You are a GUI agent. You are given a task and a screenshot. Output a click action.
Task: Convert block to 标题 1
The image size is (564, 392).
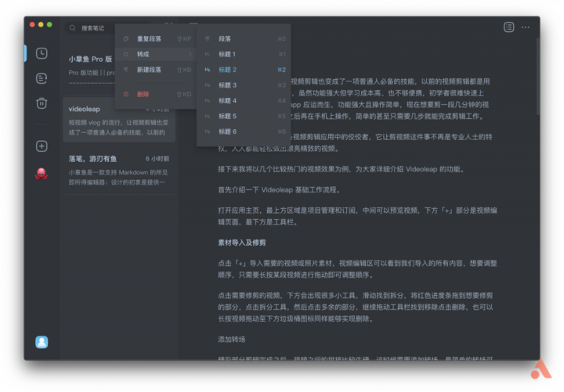pos(244,54)
